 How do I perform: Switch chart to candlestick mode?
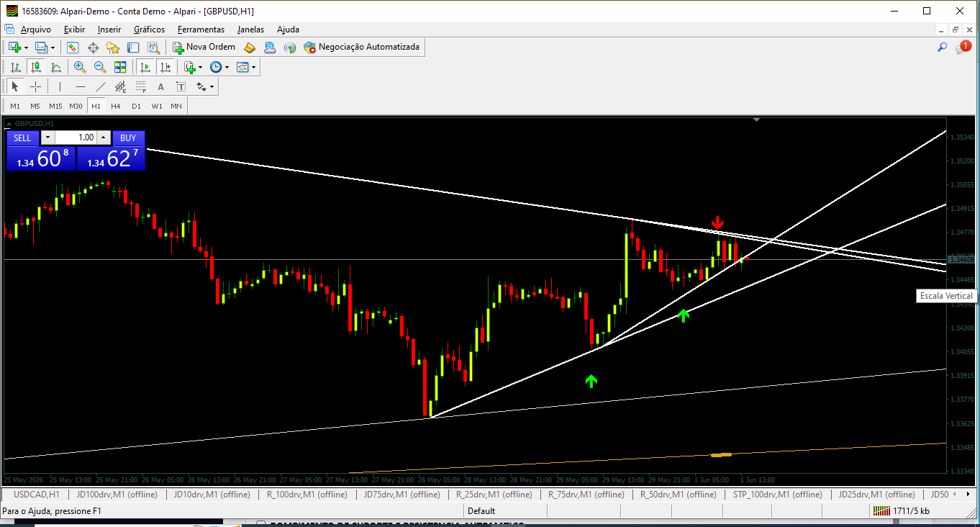[x=35, y=67]
